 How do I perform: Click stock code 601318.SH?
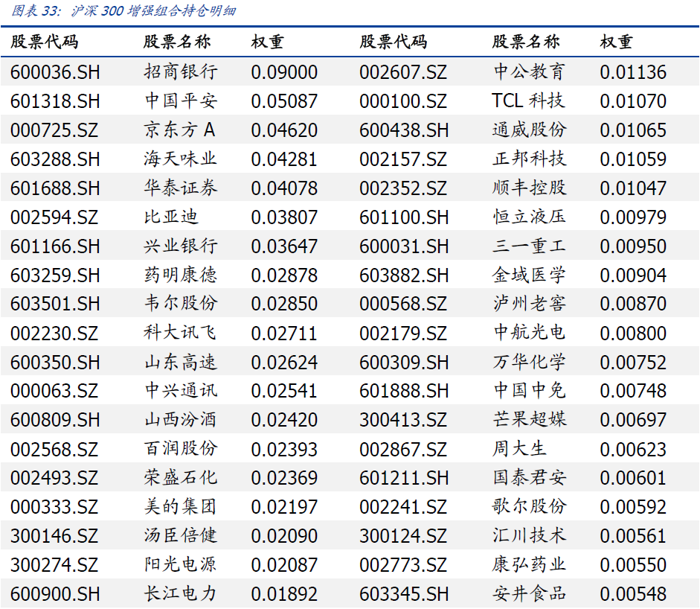point(55,101)
